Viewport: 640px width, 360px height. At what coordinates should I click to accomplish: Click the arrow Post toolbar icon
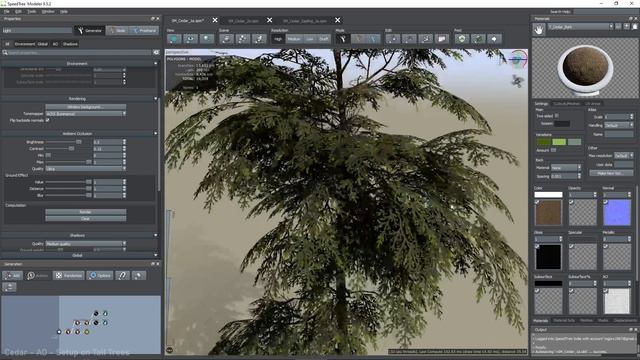pos(494,39)
